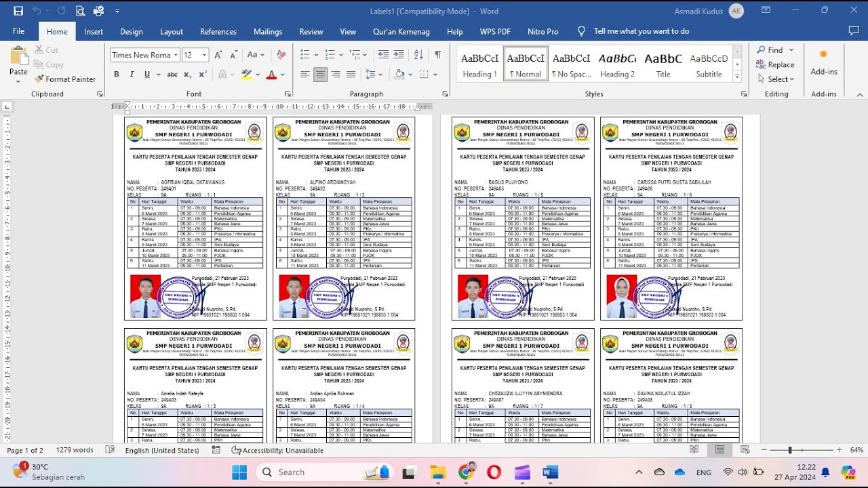Click the 1279 words count
Viewport: 868px width, 488px height.
(75, 450)
